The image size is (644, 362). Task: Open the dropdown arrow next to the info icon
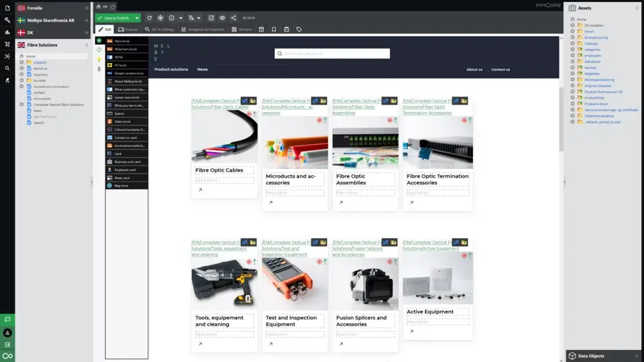tap(180, 18)
